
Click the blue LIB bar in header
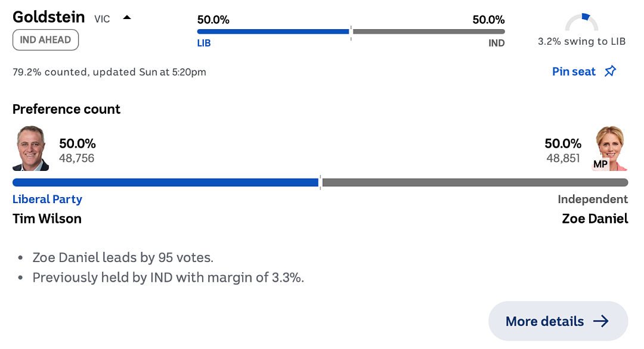click(273, 32)
